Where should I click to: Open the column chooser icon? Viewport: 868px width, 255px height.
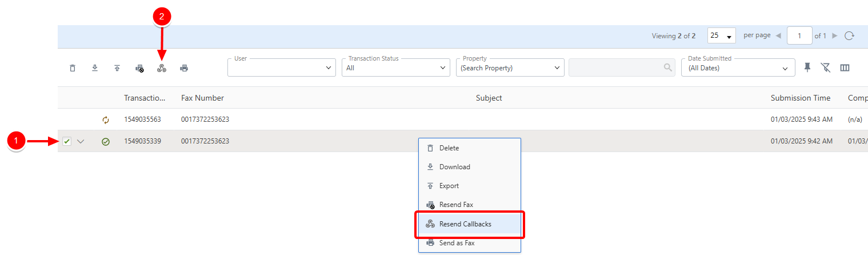tap(845, 67)
